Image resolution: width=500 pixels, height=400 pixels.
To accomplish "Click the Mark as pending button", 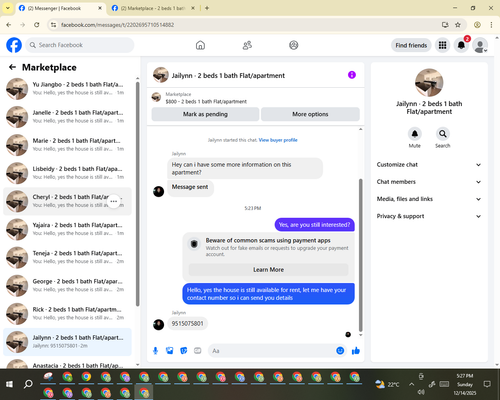I will click(205, 114).
